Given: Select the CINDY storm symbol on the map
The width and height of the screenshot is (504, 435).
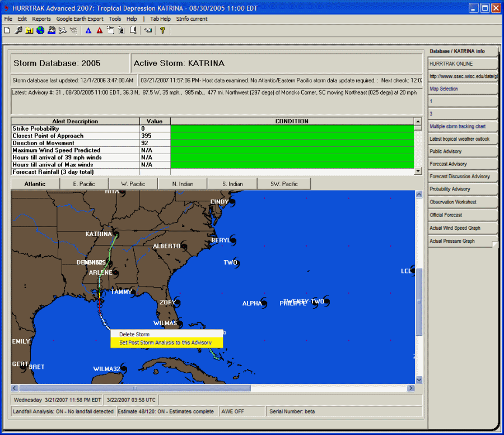Looking at the screenshot, I should click(232, 202).
